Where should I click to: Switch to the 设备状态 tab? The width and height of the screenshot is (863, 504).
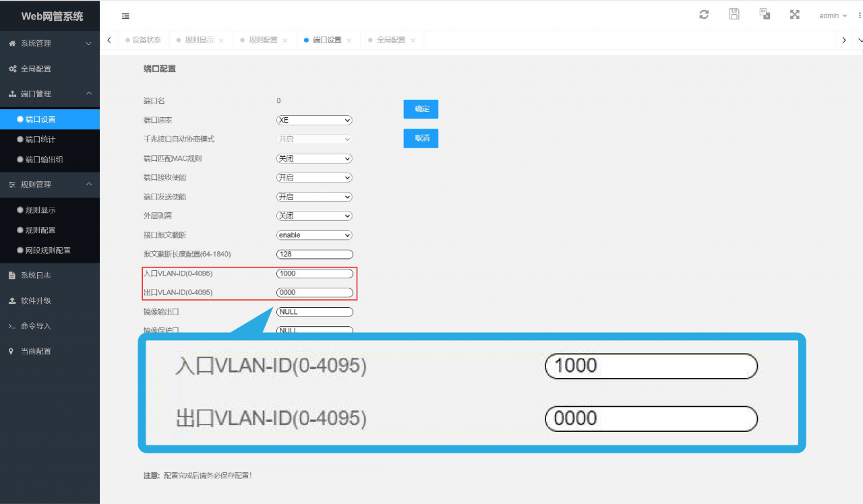(143, 40)
